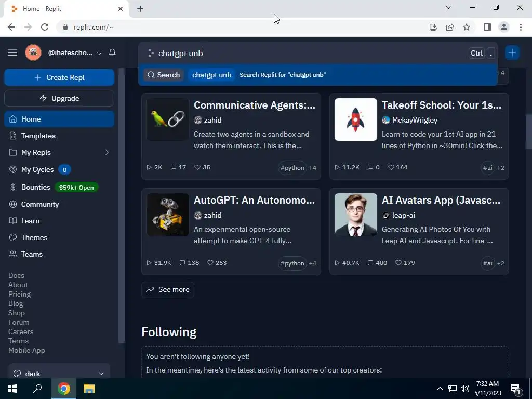Expand the @ihatescho... account dropdown

click(99, 54)
